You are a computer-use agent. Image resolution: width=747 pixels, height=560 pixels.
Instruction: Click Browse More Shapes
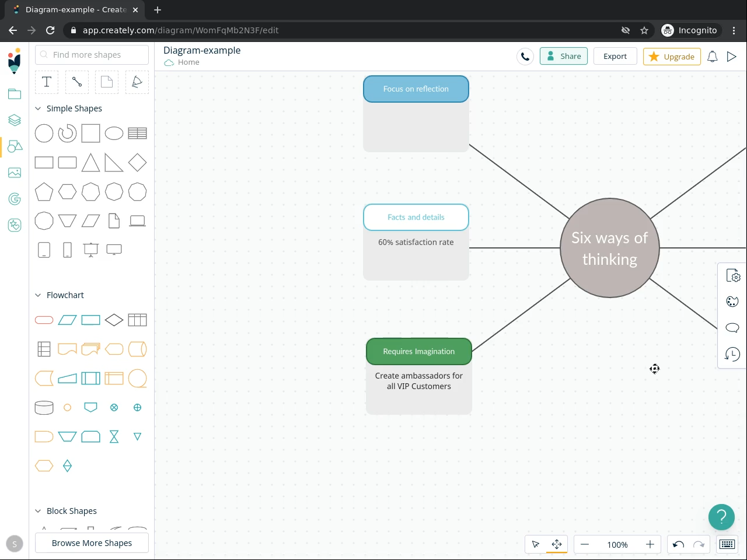pos(92,543)
